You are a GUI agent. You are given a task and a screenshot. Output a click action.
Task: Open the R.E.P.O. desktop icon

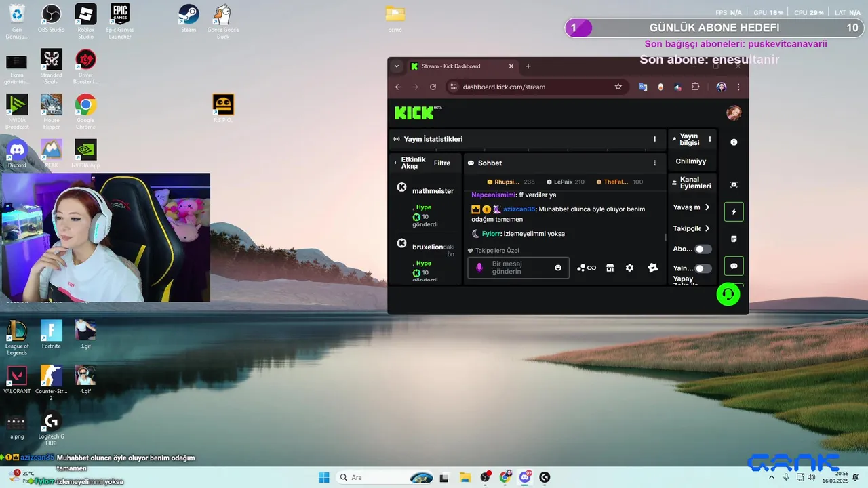click(223, 108)
